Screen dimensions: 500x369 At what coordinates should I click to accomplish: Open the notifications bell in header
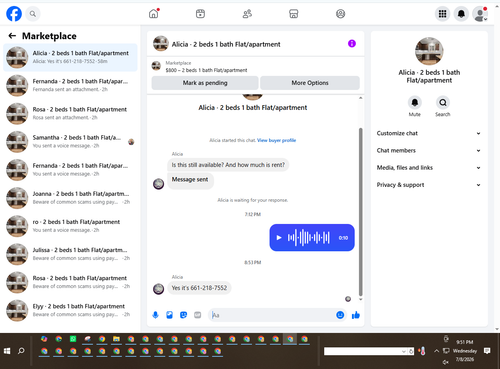461,14
